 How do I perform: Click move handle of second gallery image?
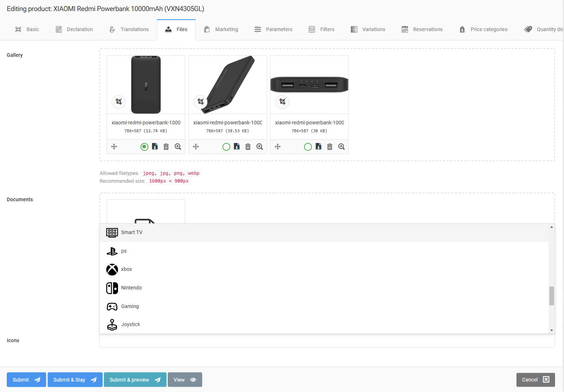pos(196,147)
